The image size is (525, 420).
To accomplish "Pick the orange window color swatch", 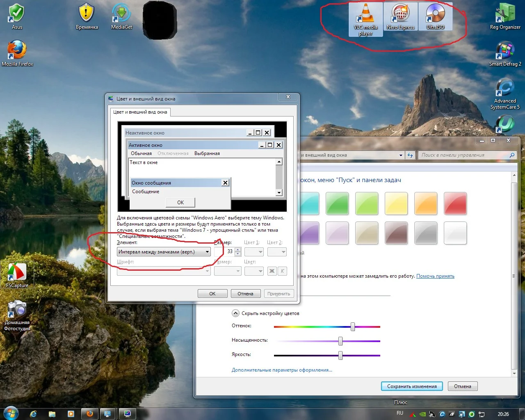I will click(426, 203).
